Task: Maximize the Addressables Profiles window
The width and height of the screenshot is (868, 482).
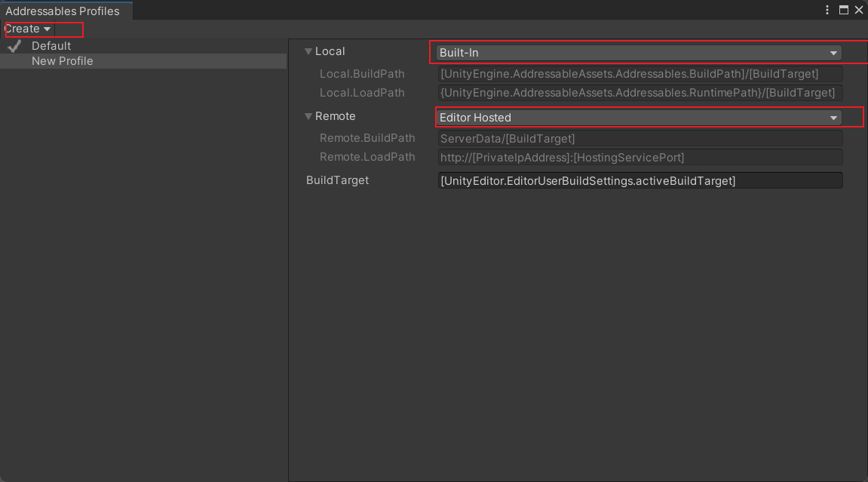Action: coord(844,10)
